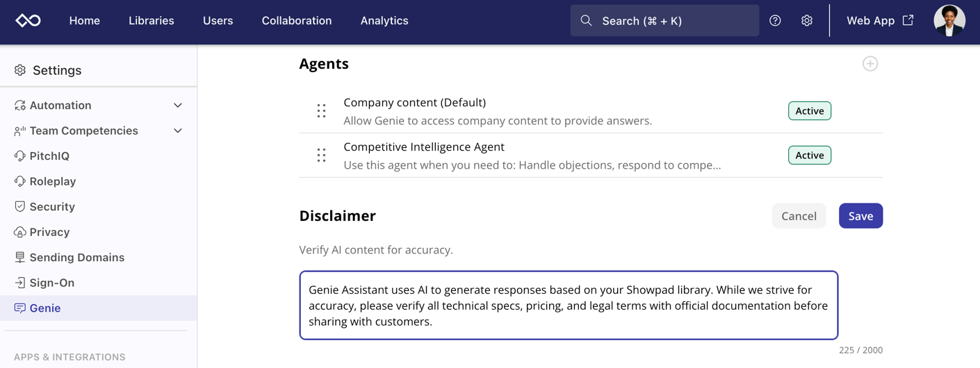Image resolution: width=980 pixels, height=368 pixels.
Task: Open the help question mark icon
Action: pyautogui.click(x=775, y=21)
